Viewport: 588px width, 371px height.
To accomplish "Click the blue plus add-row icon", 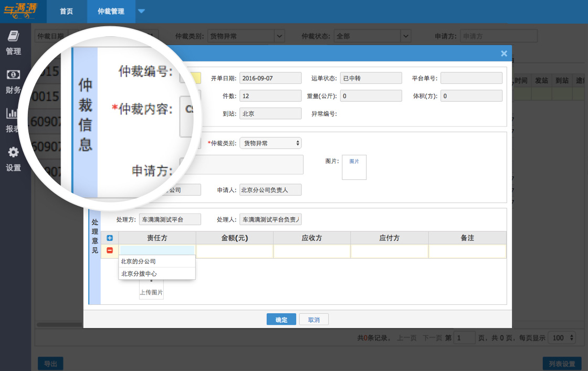I will click(110, 238).
